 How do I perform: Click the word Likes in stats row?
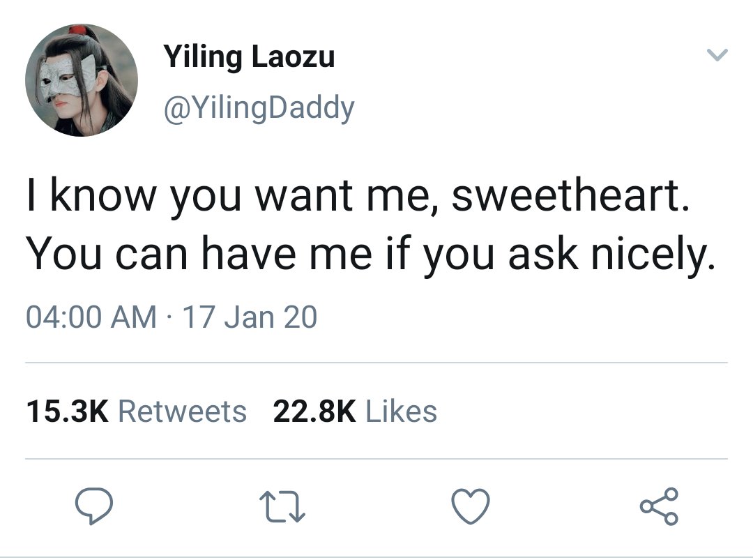click(402, 411)
